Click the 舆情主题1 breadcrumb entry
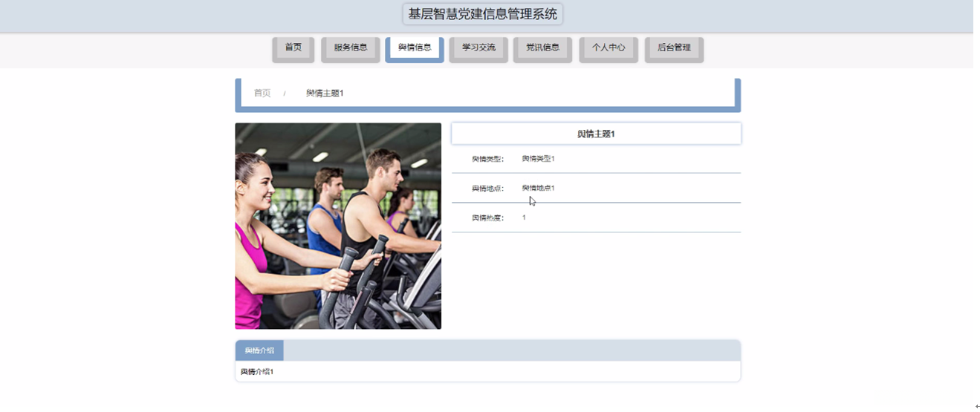The image size is (980, 412). click(325, 94)
